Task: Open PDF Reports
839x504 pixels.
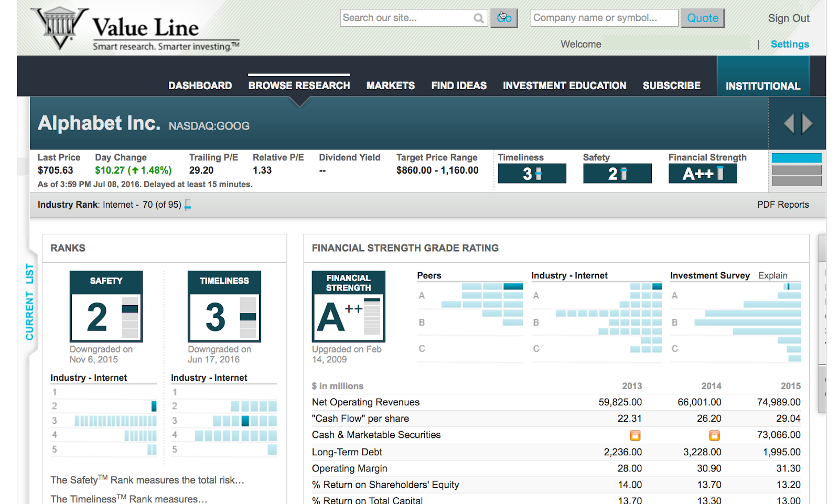Action: tap(783, 205)
